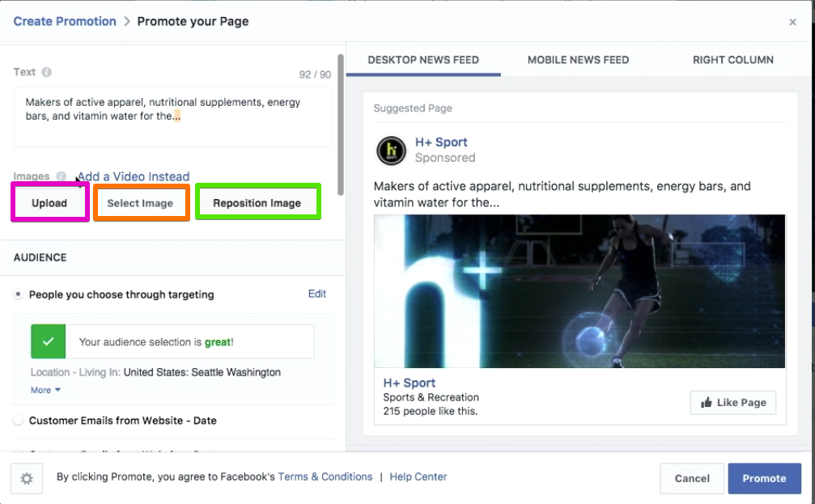
Task: Close the Promote your Page dialog
Action: point(792,22)
